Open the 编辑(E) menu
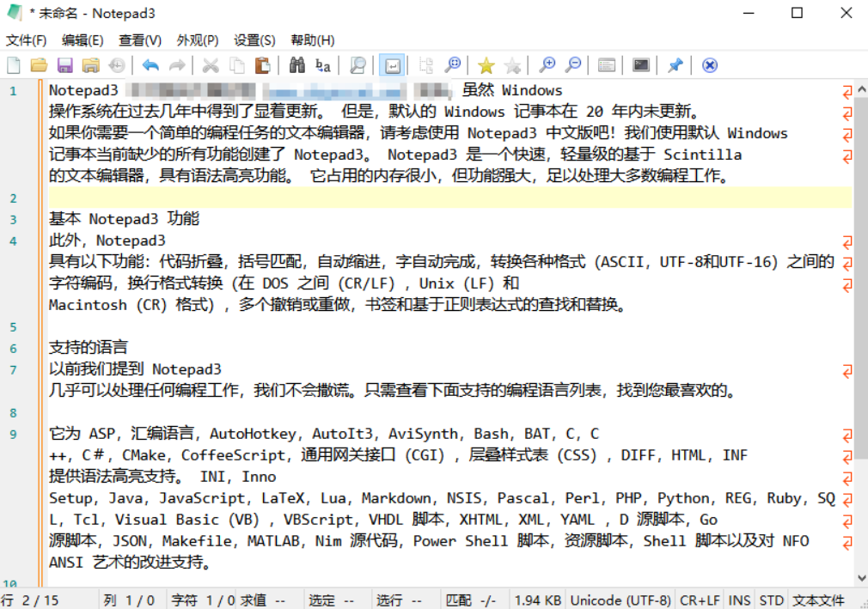Screen dimensions: 868x609 [83, 40]
